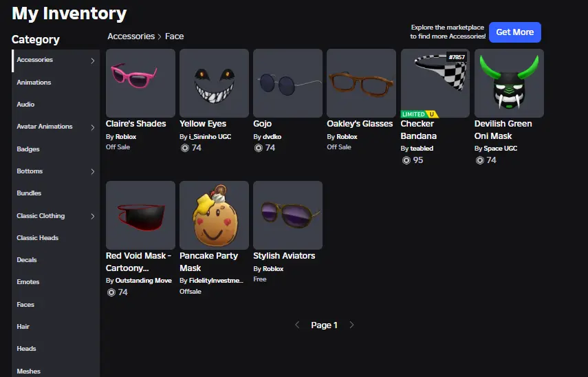The height and width of the screenshot is (377, 588).
Task: Expand the Classic Clothing chevron
Action: tap(93, 217)
